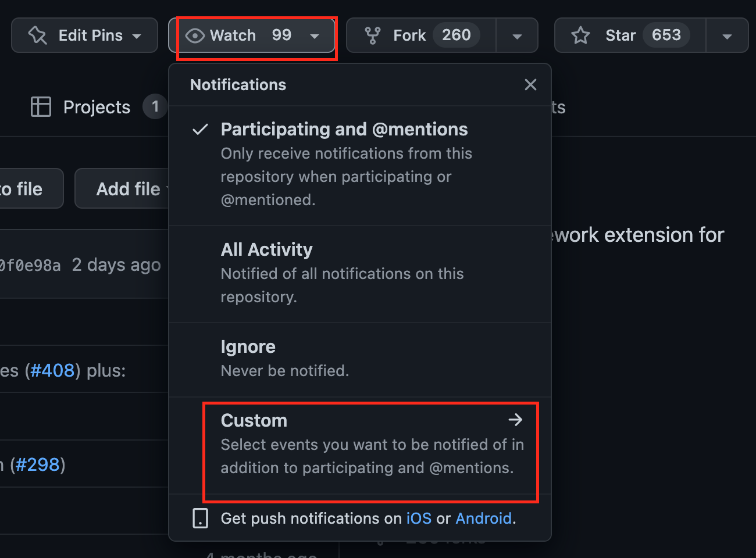Expand the Fork options dropdown
This screenshot has height=558, width=756.
click(516, 35)
